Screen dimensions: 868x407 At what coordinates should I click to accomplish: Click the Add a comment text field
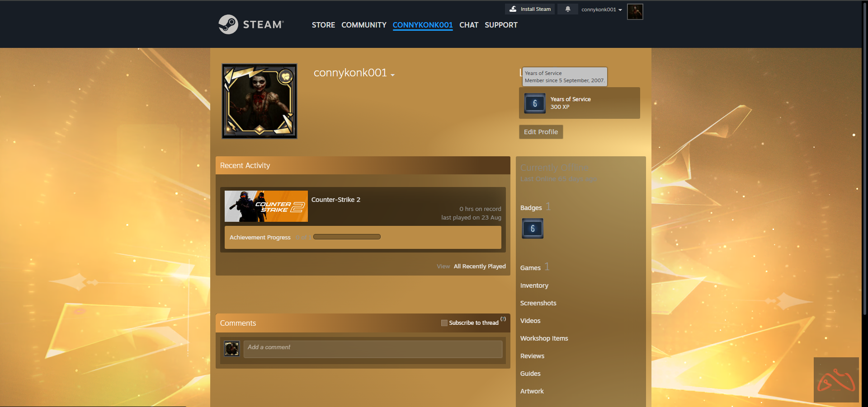(x=373, y=349)
